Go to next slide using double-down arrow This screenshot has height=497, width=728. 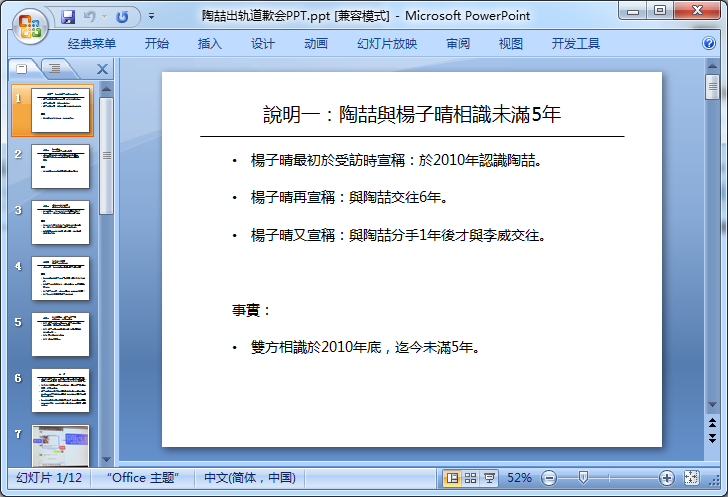[x=712, y=438]
